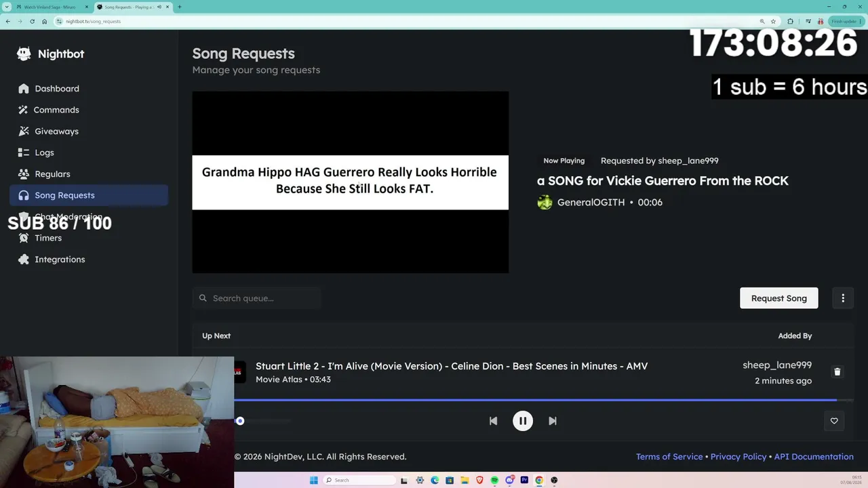Open Premiere Pro from the taskbar
Image resolution: width=868 pixels, height=488 pixels.
pos(524,480)
